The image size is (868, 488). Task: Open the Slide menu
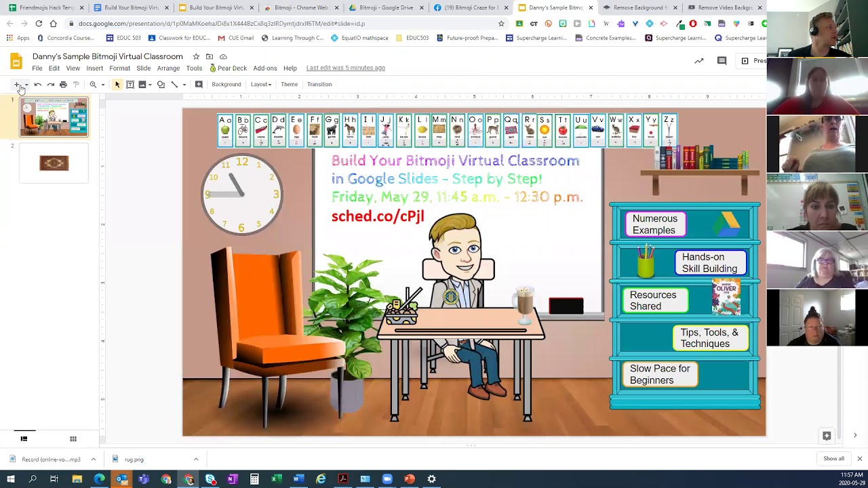pos(143,68)
